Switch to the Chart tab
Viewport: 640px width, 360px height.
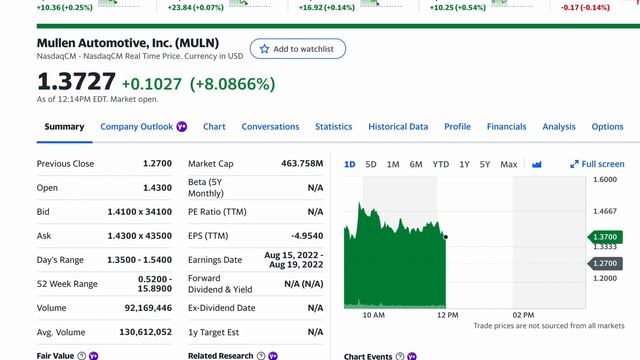coord(214,127)
